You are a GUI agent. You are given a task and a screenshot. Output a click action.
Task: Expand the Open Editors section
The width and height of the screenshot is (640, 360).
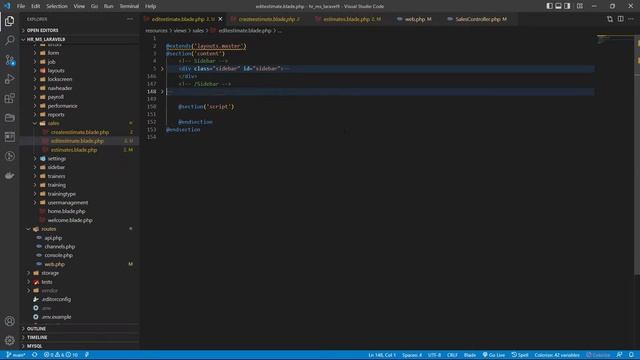pos(42,30)
